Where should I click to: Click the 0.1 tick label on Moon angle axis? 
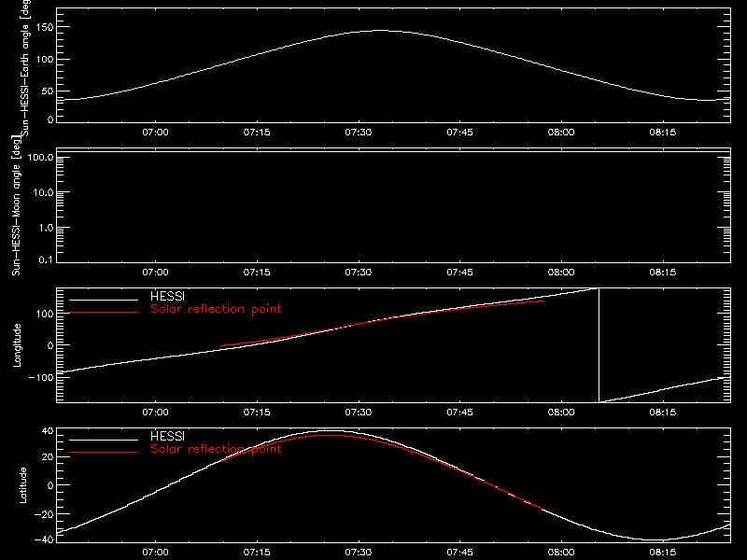(46, 259)
